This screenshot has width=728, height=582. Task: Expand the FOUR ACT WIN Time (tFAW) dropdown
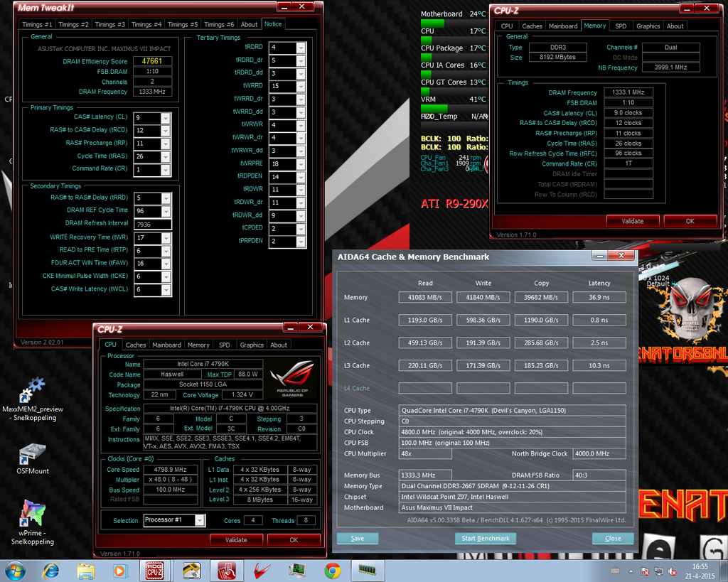[x=165, y=264]
